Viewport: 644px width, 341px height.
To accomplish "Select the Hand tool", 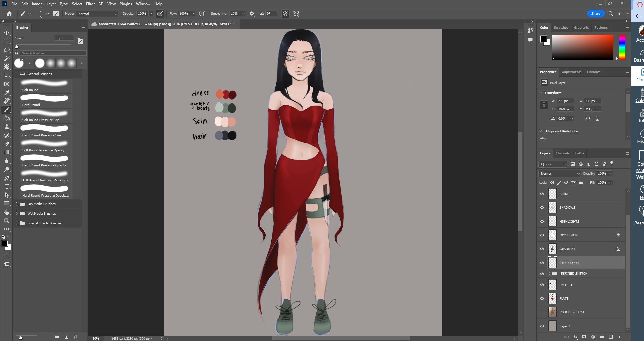I will tap(7, 212).
